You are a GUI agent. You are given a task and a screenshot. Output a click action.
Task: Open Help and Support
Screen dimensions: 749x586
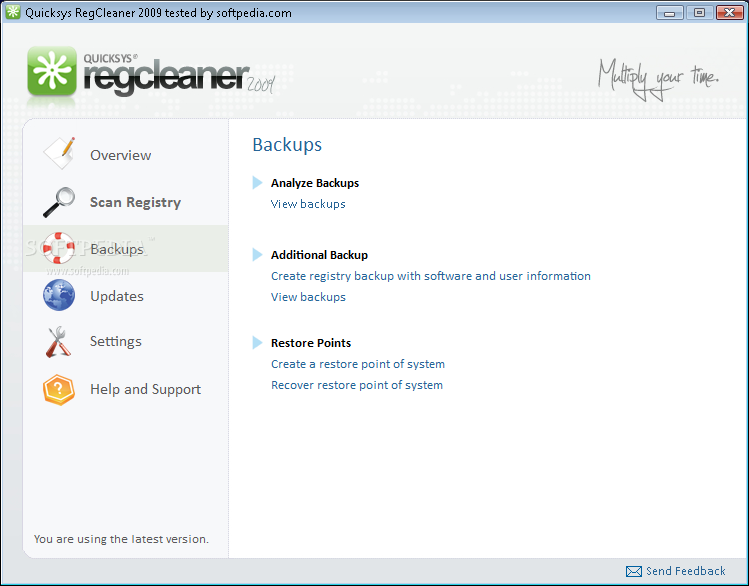pos(145,390)
